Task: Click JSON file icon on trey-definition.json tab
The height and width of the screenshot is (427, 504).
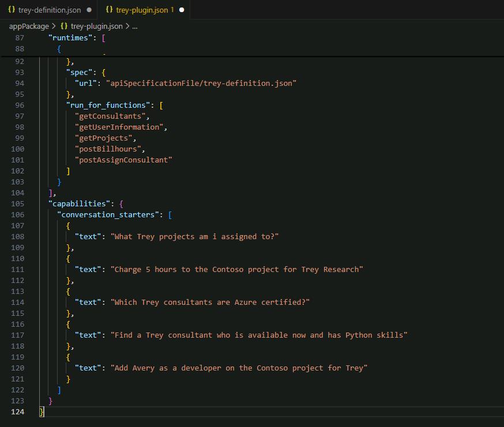Action: [x=12, y=10]
